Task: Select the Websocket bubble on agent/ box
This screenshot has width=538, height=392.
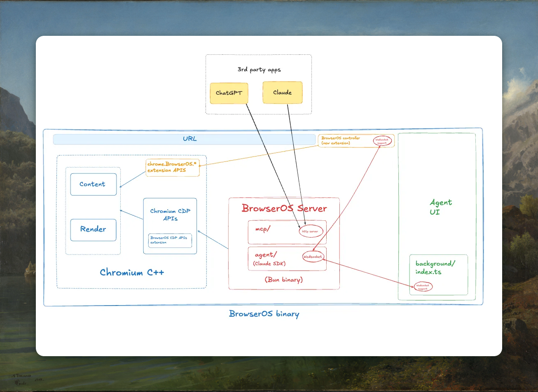Action: (x=313, y=256)
